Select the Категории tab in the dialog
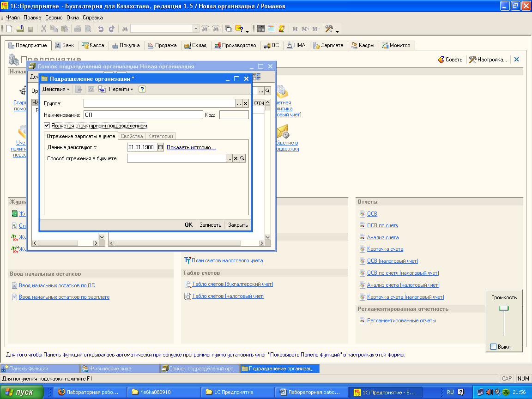This screenshot has width=532, height=399. (x=161, y=136)
